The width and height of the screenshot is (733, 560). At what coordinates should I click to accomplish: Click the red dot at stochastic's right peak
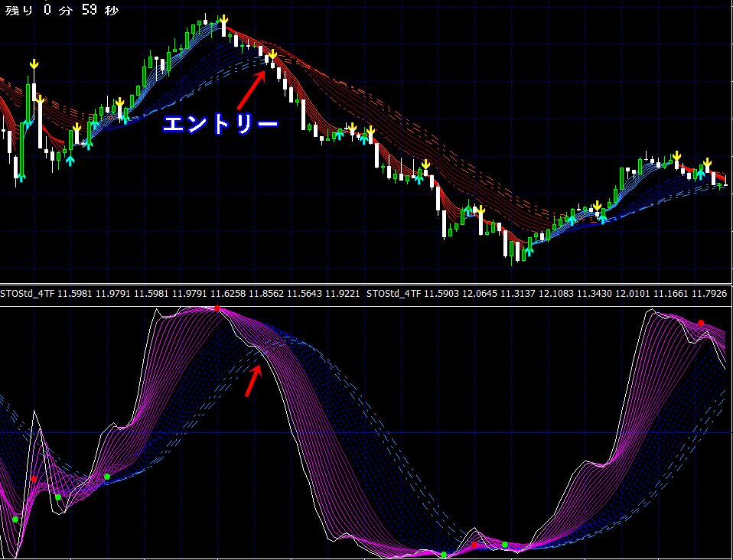(700, 323)
